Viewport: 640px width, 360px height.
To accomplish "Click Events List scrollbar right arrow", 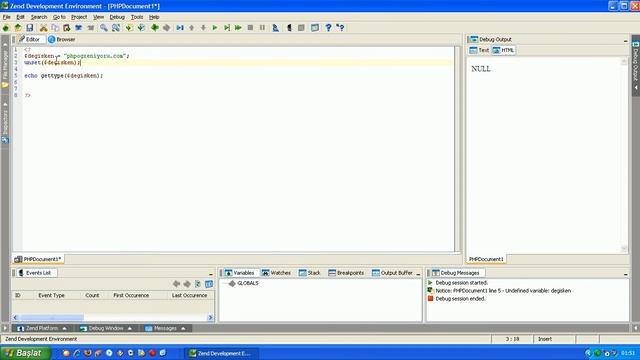I will (x=211, y=317).
